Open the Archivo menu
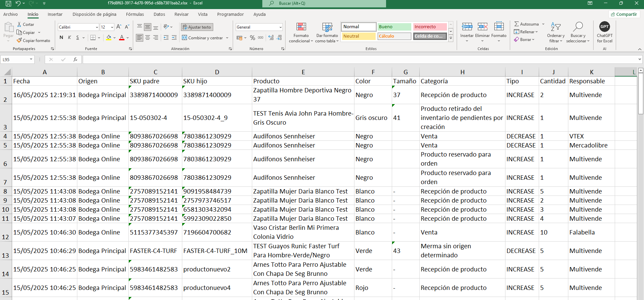644x300 pixels. [x=10, y=14]
